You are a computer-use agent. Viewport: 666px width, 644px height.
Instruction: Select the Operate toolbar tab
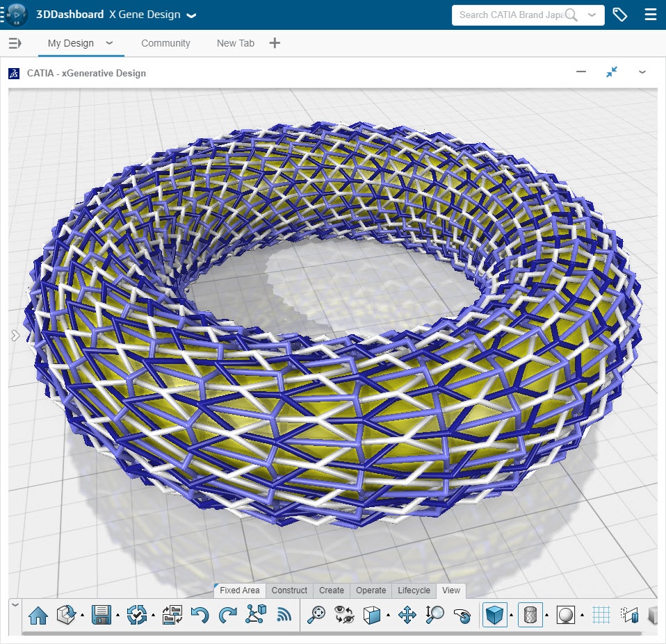point(371,590)
